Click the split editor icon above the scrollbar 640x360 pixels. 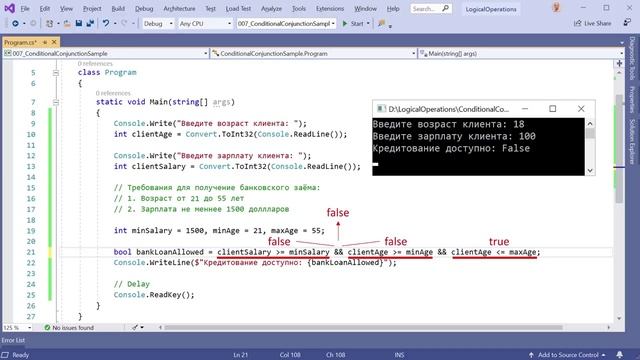click(619, 64)
